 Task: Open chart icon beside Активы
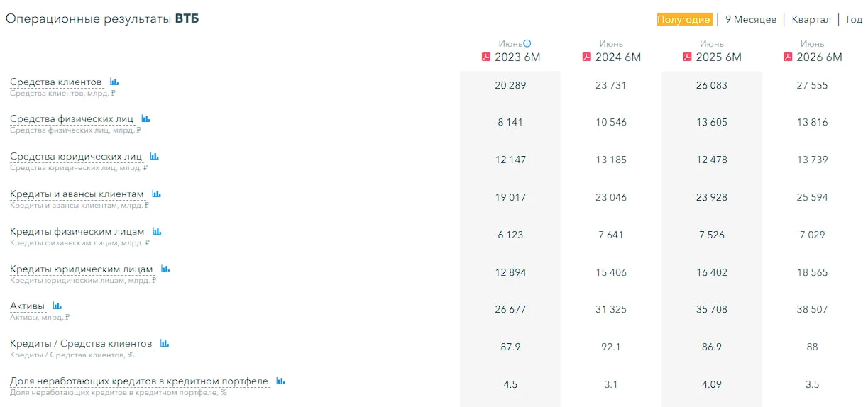pyautogui.click(x=57, y=306)
